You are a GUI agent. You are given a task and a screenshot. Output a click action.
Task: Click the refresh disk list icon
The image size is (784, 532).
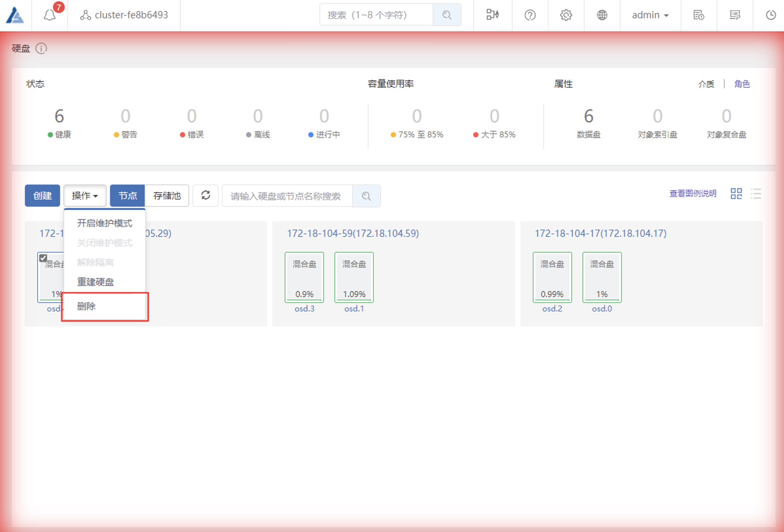pos(205,196)
